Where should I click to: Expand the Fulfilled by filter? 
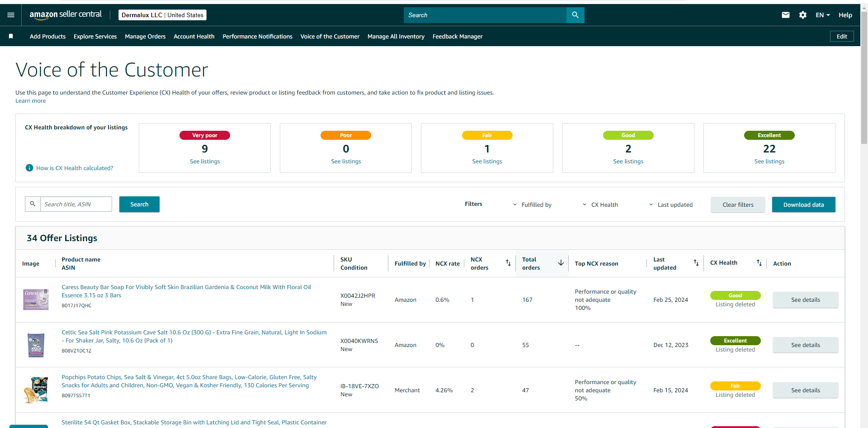(532, 204)
